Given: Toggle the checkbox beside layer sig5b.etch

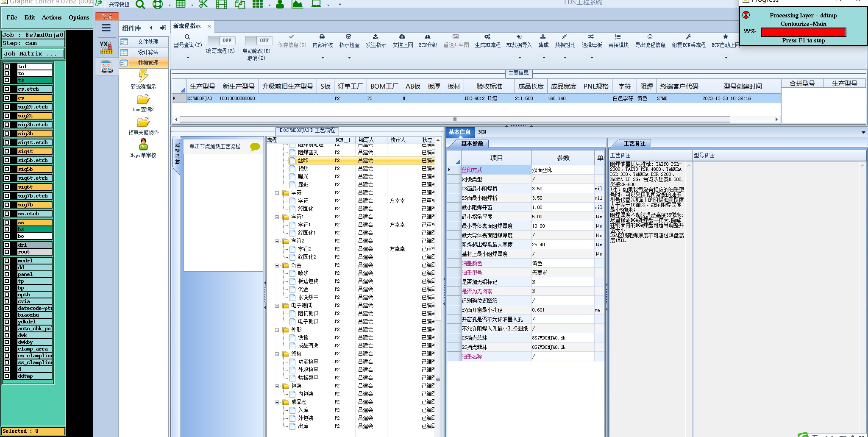Looking at the screenshot, I should [x=7, y=160].
